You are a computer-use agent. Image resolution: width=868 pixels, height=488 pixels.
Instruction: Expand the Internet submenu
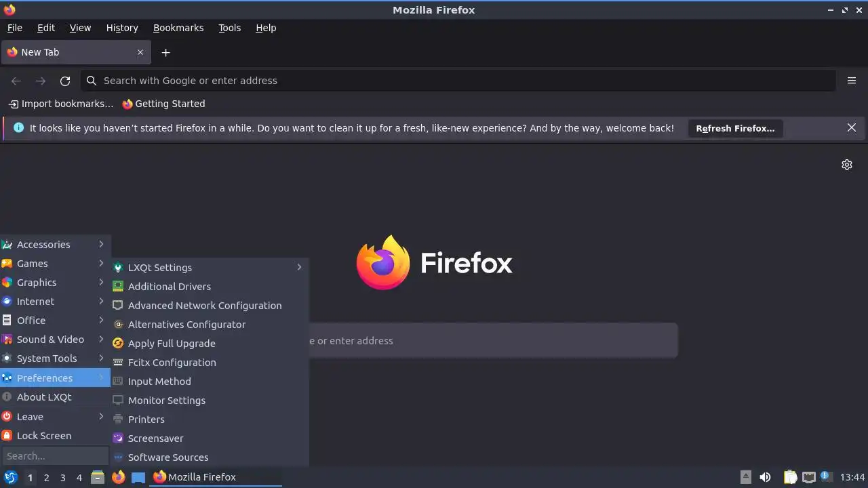tap(55, 302)
